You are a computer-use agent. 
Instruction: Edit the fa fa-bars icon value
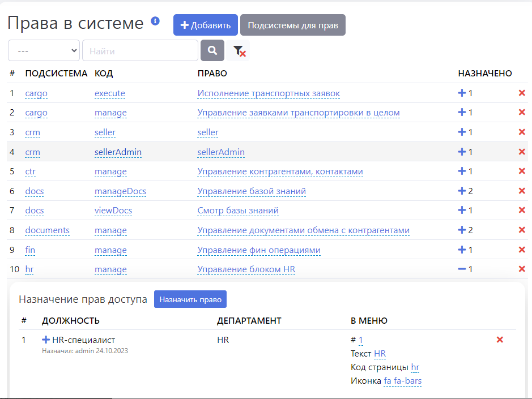pyautogui.click(x=402, y=381)
